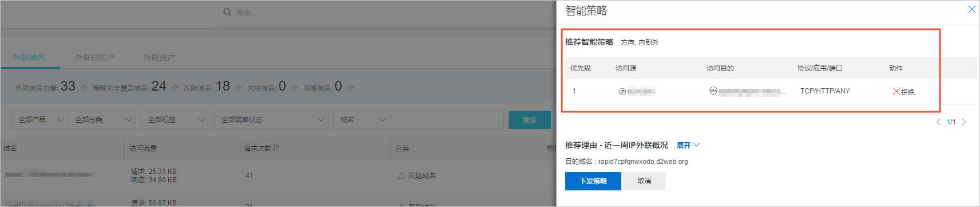The height and width of the screenshot is (207, 980).
Task: Open the 全部产品 dropdown
Action: (x=39, y=119)
